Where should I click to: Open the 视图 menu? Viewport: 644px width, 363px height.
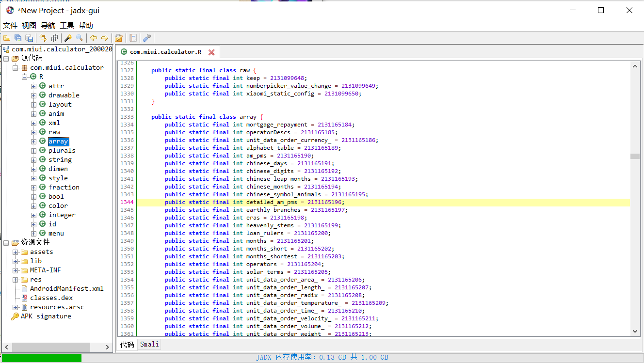coord(29,25)
